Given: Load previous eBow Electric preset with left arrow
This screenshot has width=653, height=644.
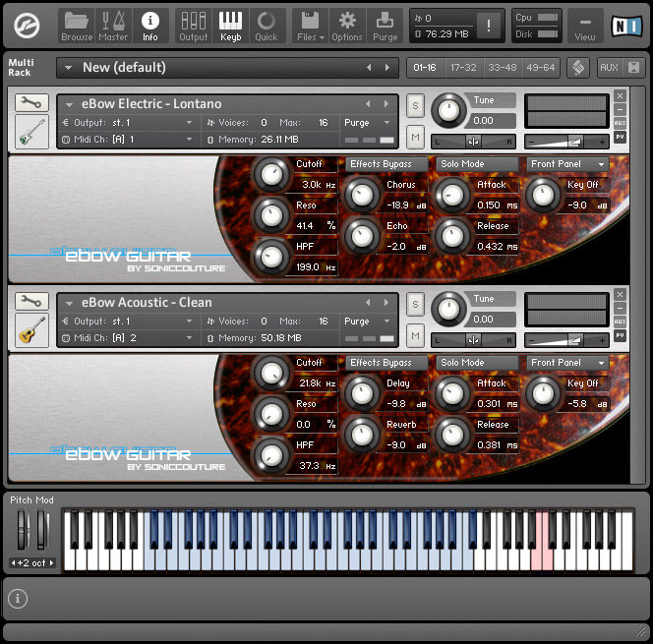Looking at the screenshot, I should [368, 104].
